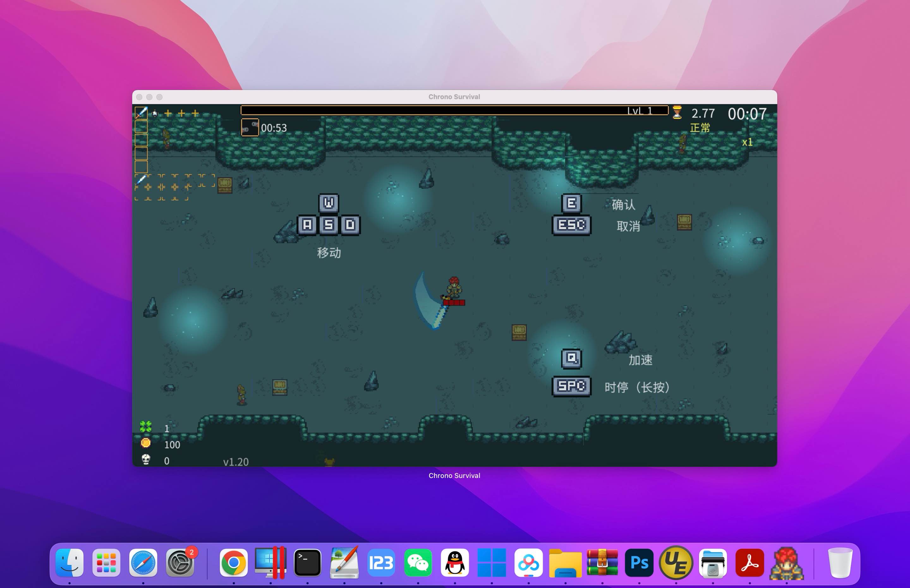The height and width of the screenshot is (588, 910).
Task: Open Finder from the Dock
Action: coord(70,563)
